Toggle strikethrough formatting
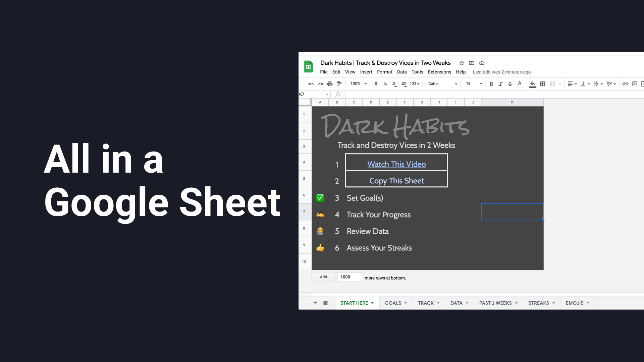This screenshot has height=362, width=644. pos(510,84)
